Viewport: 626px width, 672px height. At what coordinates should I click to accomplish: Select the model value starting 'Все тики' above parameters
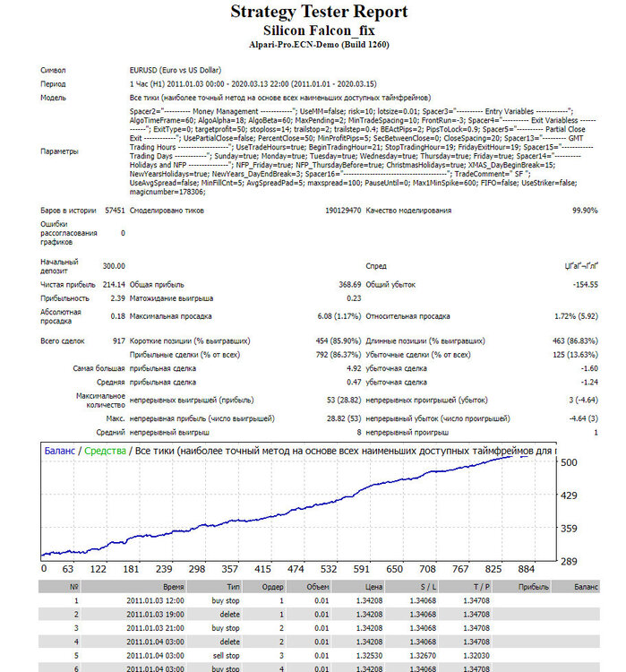click(x=280, y=98)
